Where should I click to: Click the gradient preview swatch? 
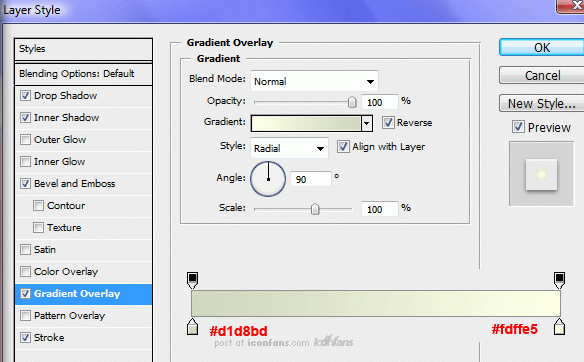[306, 123]
